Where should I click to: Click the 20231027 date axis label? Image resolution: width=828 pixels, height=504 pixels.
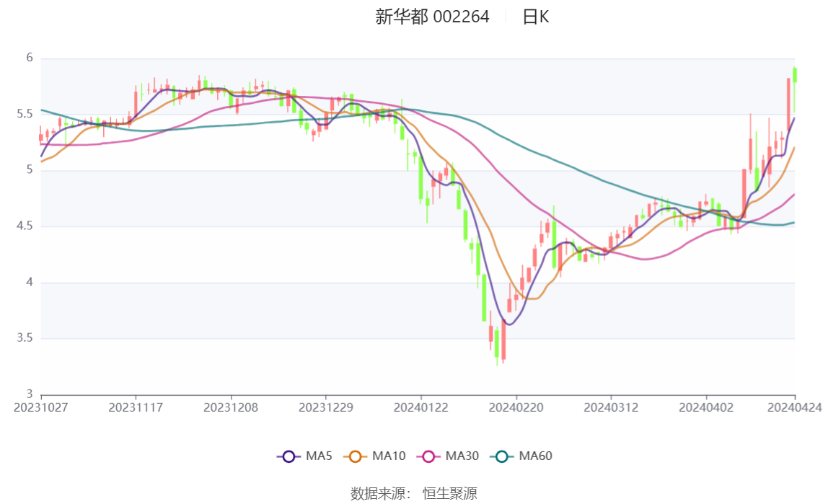tap(41, 407)
